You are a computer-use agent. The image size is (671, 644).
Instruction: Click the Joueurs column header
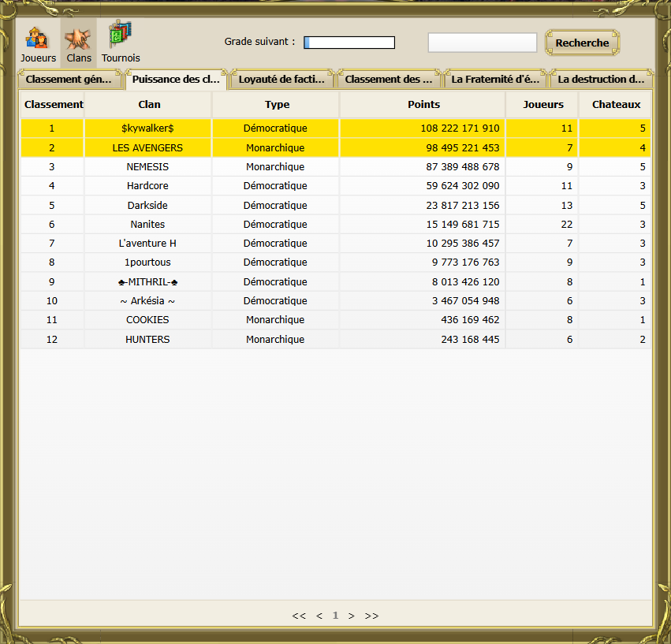543,104
